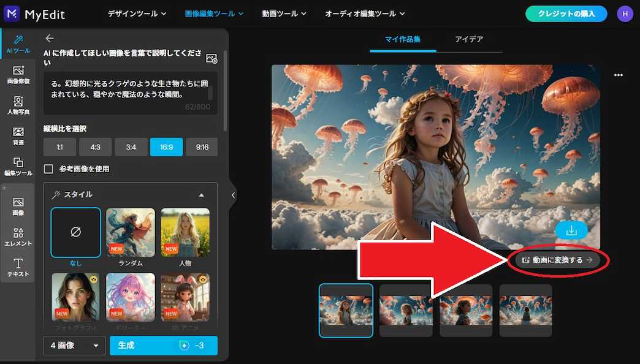Image resolution: width=640 pixels, height=364 pixels.
Task: Select the second result thumbnail below the preview
Action: (406, 311)
